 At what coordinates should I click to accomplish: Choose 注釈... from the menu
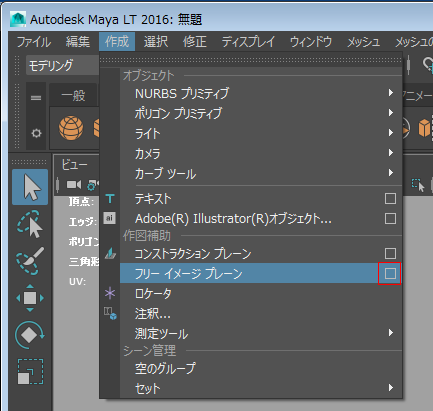(261, 313)
